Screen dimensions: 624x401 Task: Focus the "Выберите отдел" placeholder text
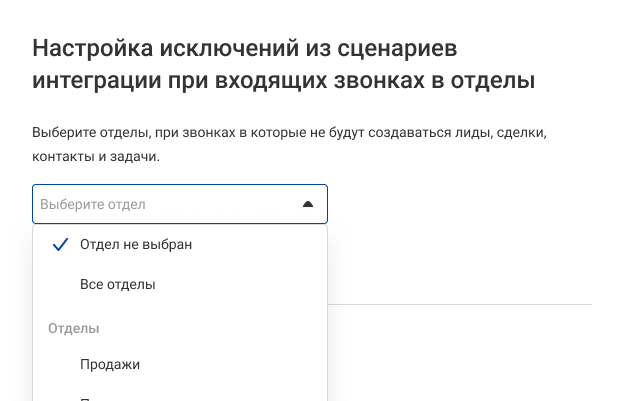[92, 204]
